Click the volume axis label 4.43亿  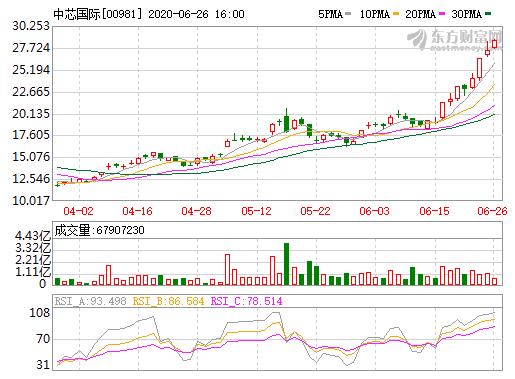point(32,236)
